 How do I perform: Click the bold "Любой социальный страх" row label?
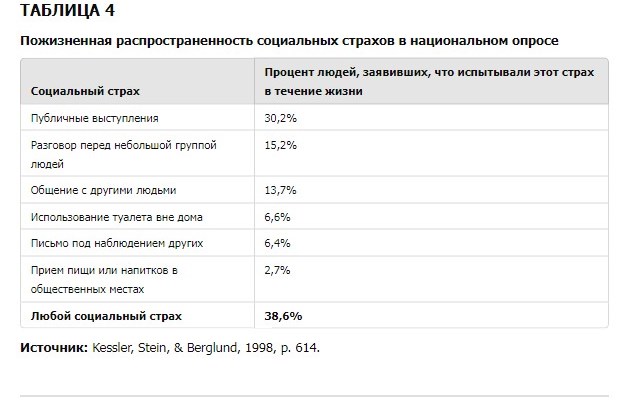point(106,315)
